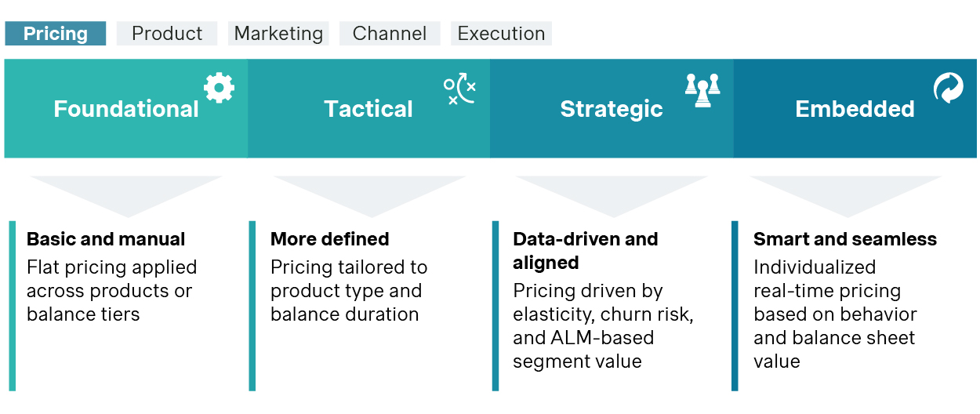The height and width of the screenshot is (414, 980).
Task: Switch to the Channel tab
Action: 390,34
